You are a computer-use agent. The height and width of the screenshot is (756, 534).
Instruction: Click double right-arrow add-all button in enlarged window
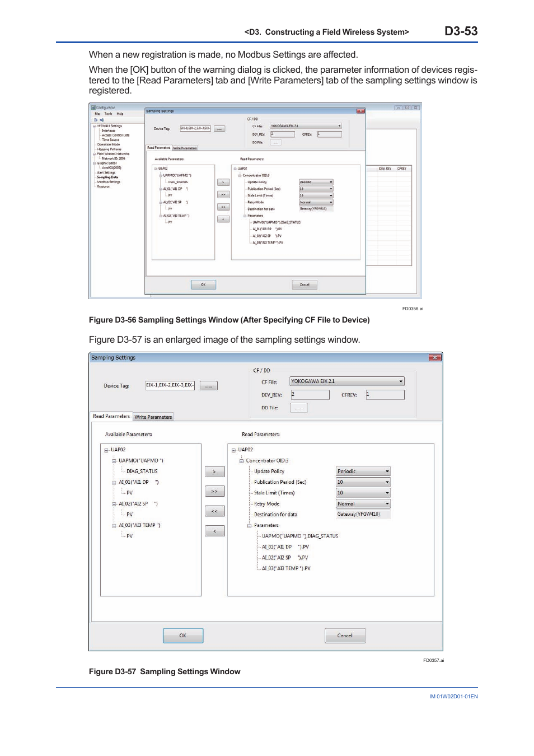point(215,492)
